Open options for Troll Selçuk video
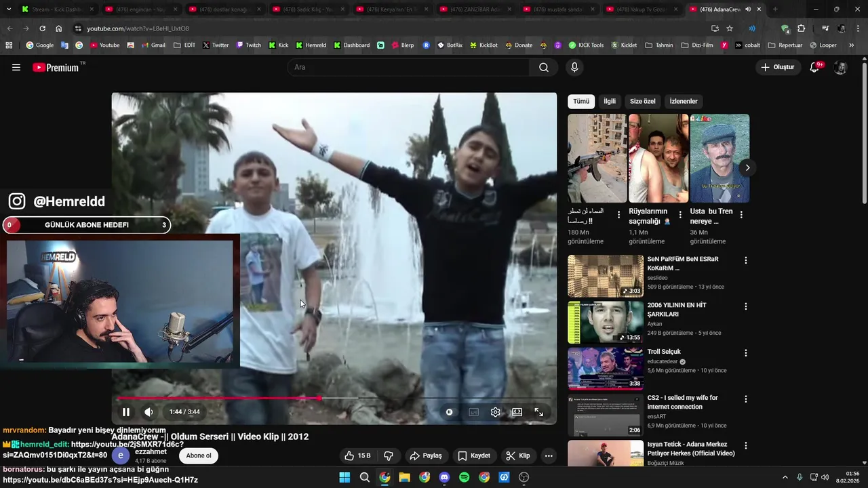This screenshot has height=488, width=868. coord(746,353)
